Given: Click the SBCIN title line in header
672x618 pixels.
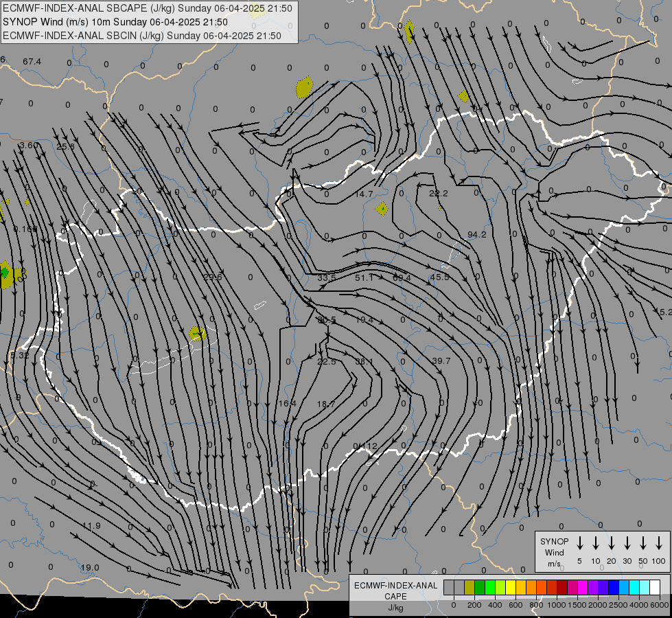Looking at the screenshot, I should (x=142, y=36).
